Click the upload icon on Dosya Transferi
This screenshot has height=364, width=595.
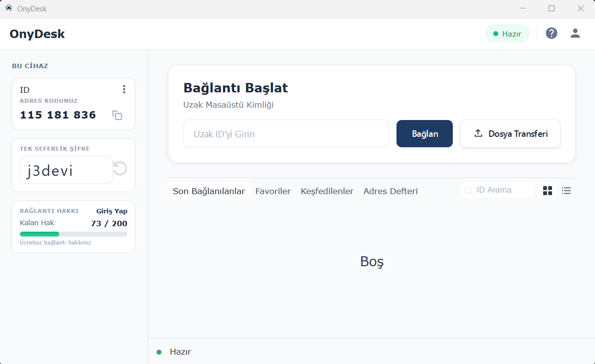[478, 133]
